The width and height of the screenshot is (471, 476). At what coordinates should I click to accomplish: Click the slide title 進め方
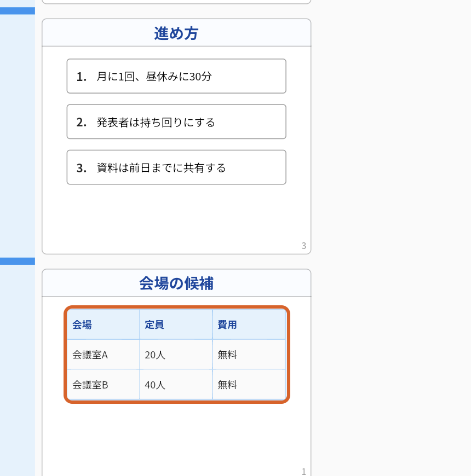176,33
